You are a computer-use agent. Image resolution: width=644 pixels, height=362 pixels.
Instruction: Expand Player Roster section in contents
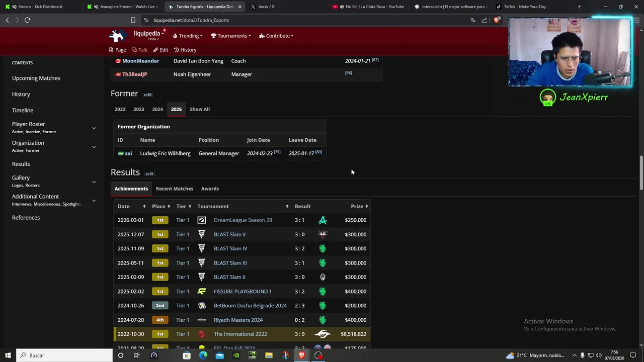click(x=94, y=128)
